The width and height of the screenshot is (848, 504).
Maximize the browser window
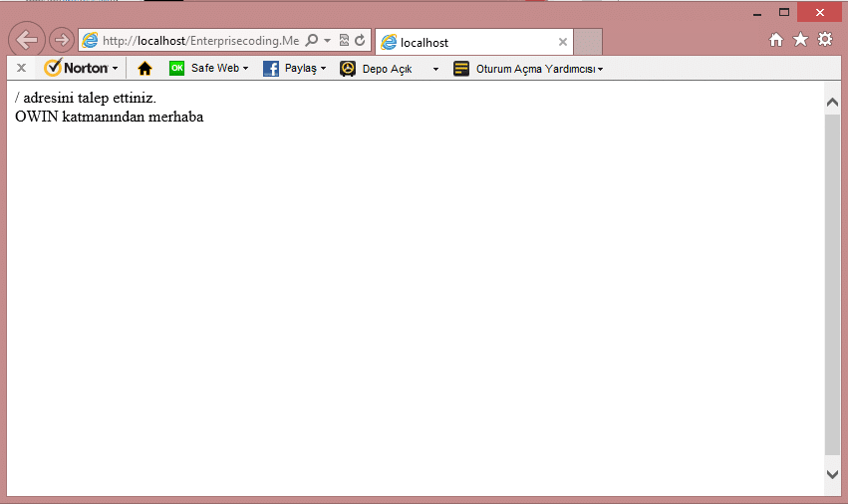pyautogui.click(x=784, y=12)
